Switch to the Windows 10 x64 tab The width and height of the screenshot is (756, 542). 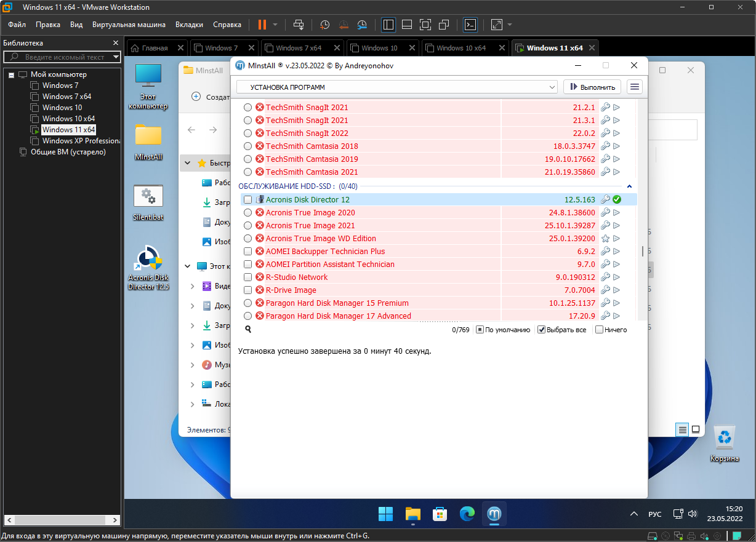pyautogui.click(x=461, y=48)
